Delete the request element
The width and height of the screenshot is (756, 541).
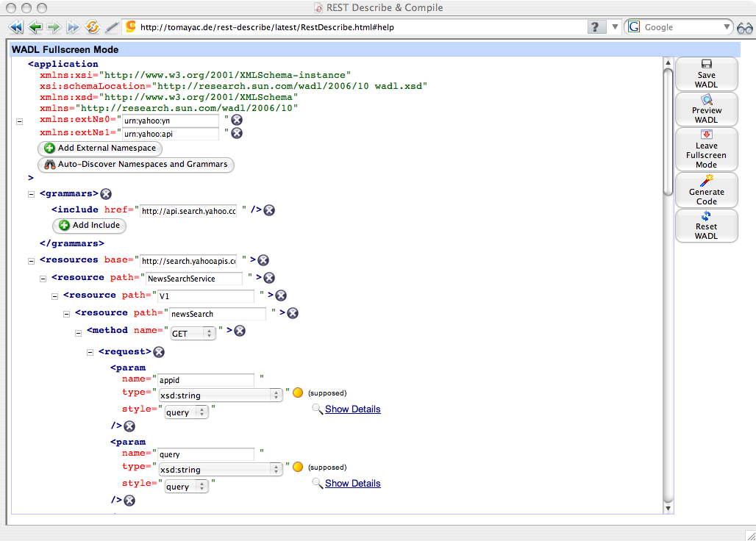[x=159, y=352]
